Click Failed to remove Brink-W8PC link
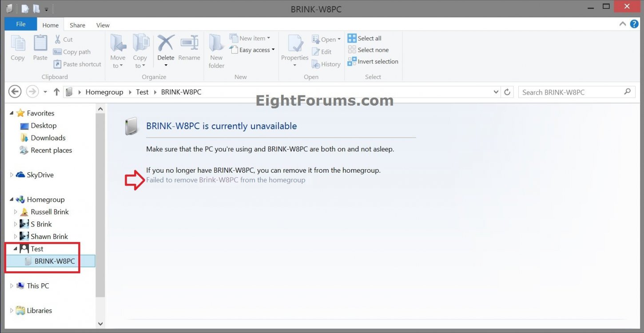 point(226,180)
